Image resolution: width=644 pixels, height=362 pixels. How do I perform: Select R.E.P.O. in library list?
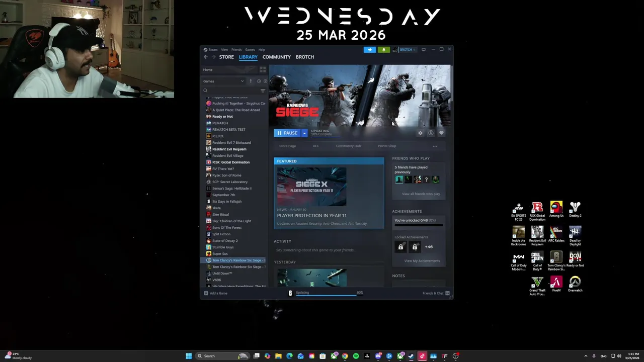217,136
